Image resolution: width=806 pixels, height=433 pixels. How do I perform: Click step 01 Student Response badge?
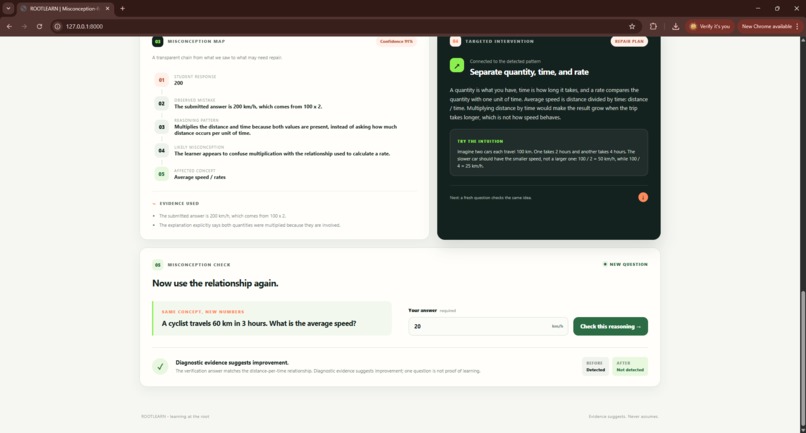coord(161,80)
